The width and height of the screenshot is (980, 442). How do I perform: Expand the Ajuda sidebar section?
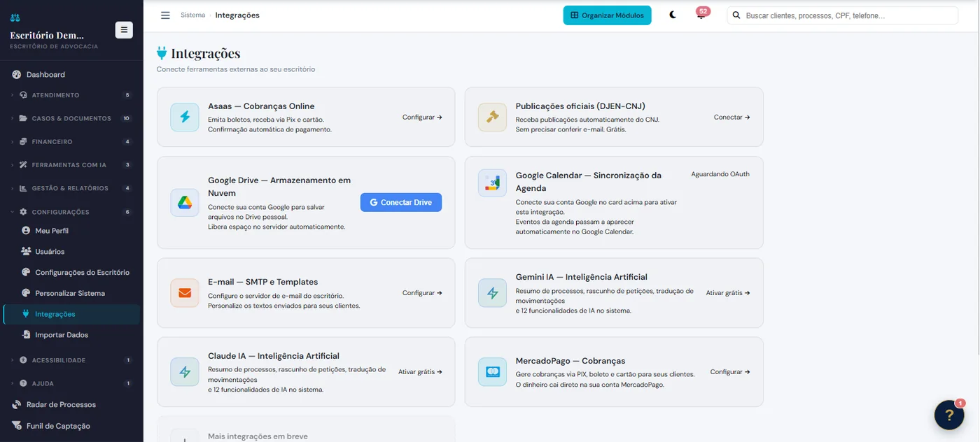[71, 383]
